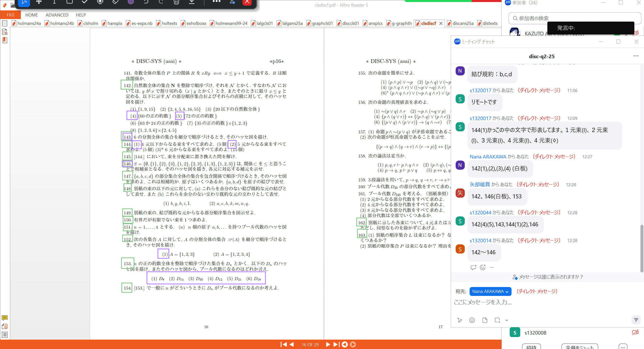644x349 pixels.
Task: Open the text formatting tool in chat
Action: (x=459, y=320)
